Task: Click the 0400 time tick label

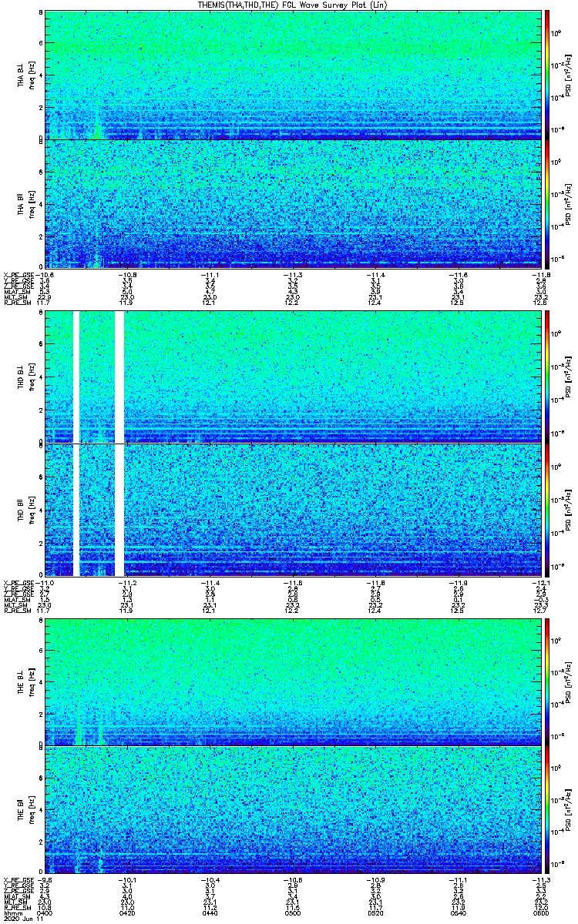Action: point(45,912)
